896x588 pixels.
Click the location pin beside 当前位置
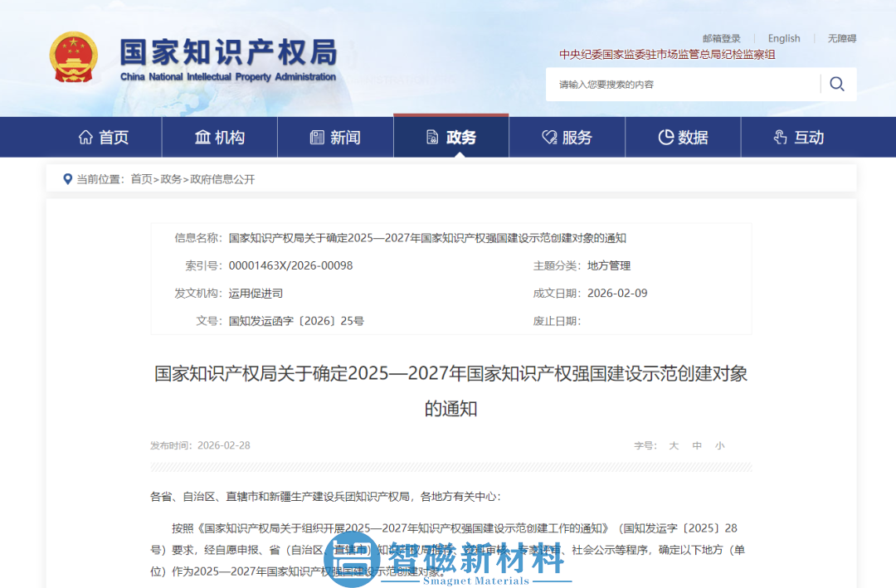click(x=67, y=178)
